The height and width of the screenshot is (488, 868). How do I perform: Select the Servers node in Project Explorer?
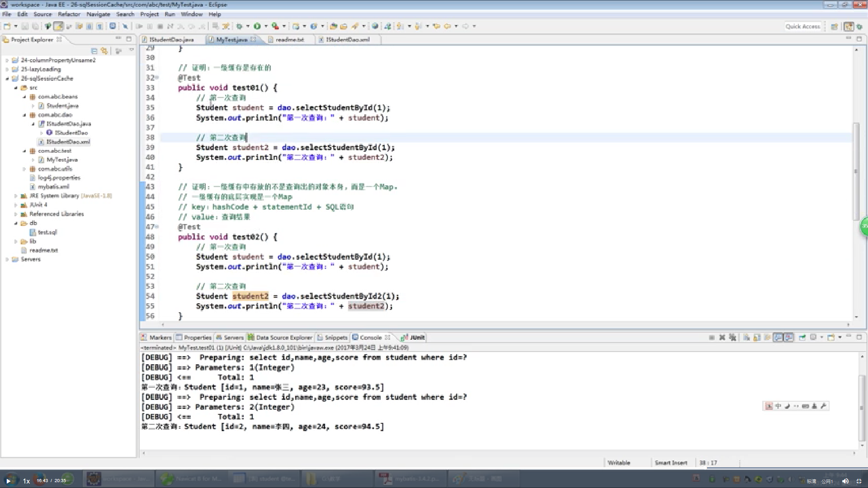tap(30, 259)
